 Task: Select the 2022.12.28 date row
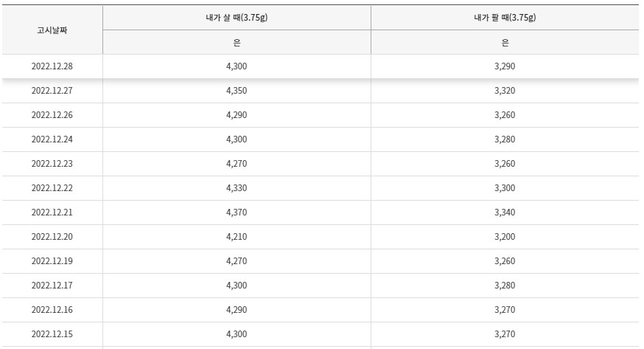[x=321, y=66]
